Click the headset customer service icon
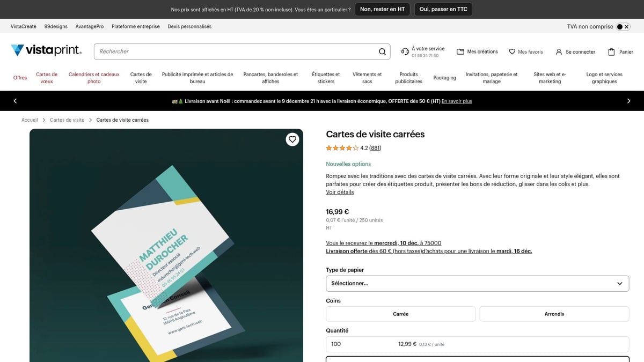The image size is (644, 362). tap(405, 51)
